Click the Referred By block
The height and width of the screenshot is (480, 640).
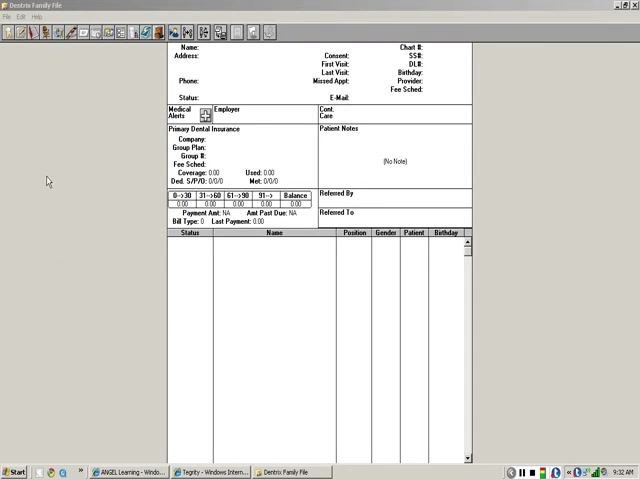pos(395,198)
